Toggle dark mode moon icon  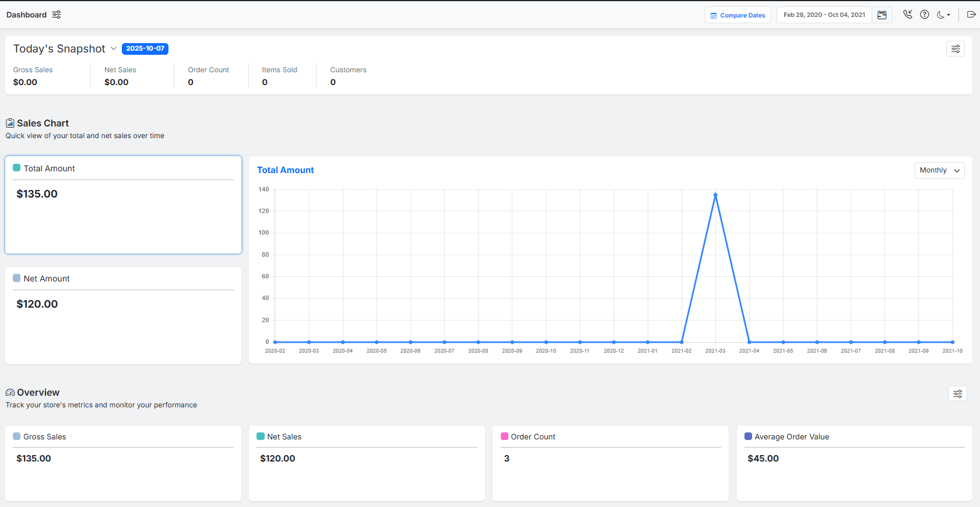click(x=940, y=15)
